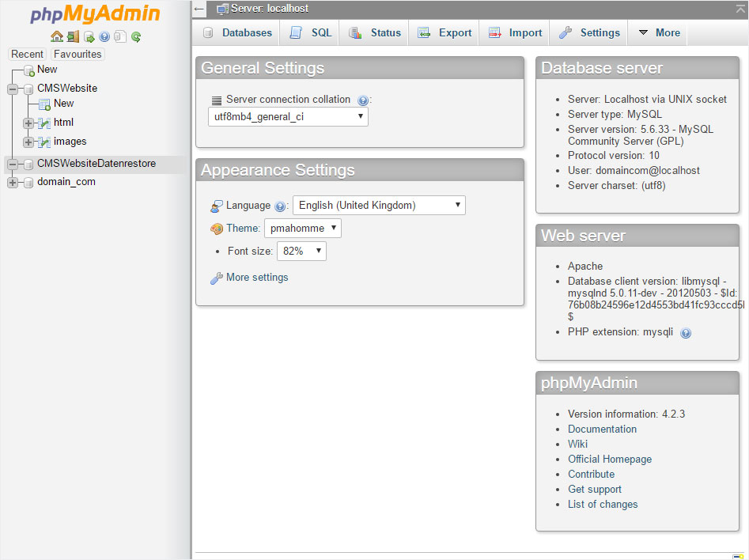Select the Import tab
Viewport: 749px width, 560px height.
click(x=514, y=33)
